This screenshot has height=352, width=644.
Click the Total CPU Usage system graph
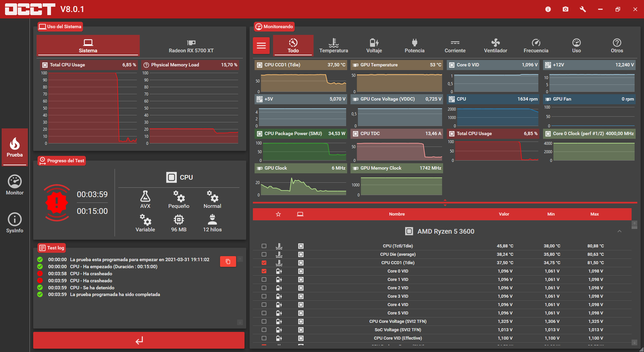point(88,103)
